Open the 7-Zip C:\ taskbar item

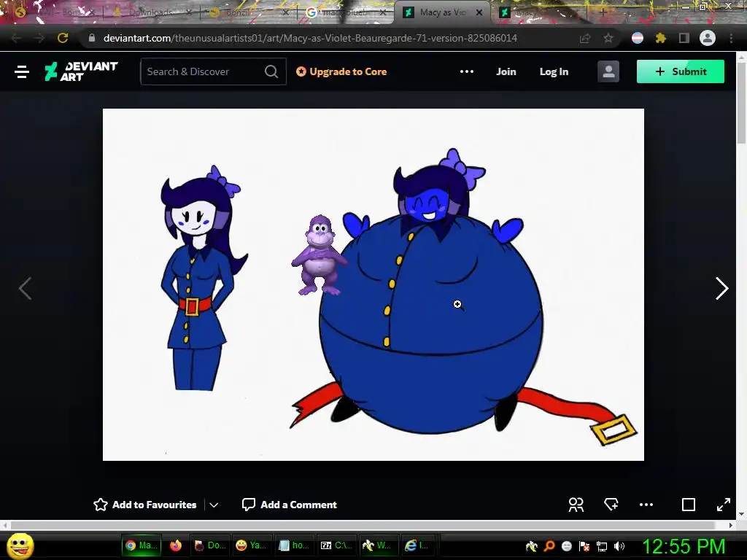click(x=336, y=545)
